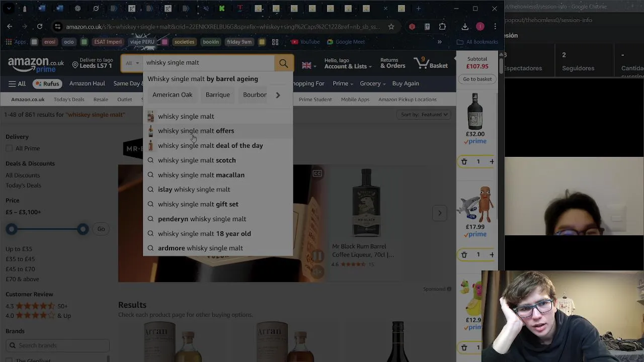The width and height of the screenshot is (644, 362).
Task: Increase quantity of £32.00 rum
Action: [x=492, y=161]
